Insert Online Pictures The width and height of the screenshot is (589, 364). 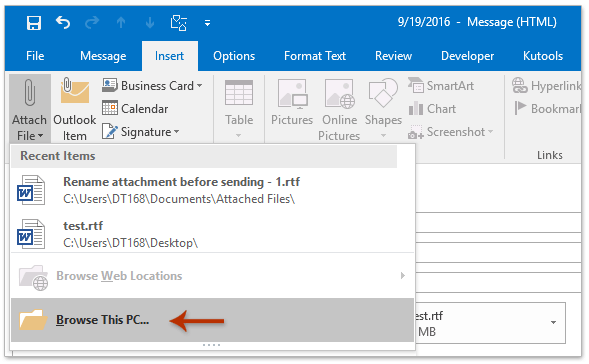(340, 109)
